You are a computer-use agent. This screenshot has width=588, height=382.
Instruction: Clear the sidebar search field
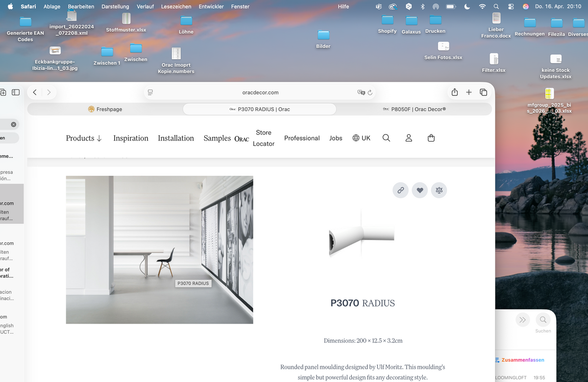tap(13, 124)
